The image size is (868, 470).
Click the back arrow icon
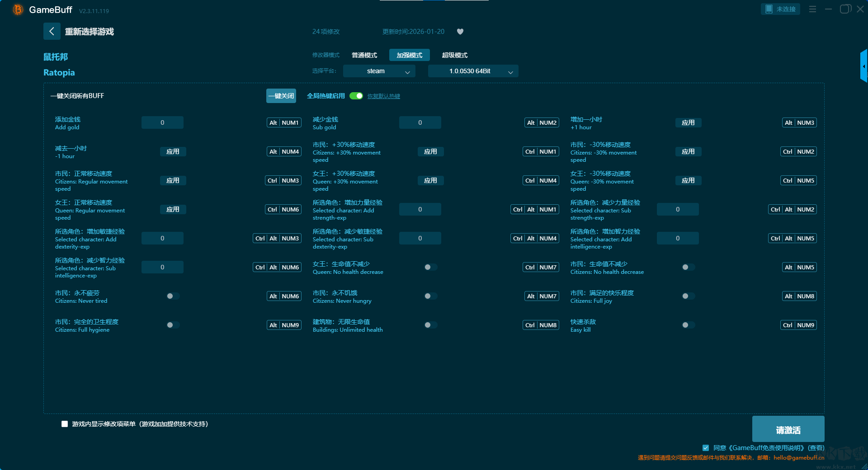coord(52,31)
